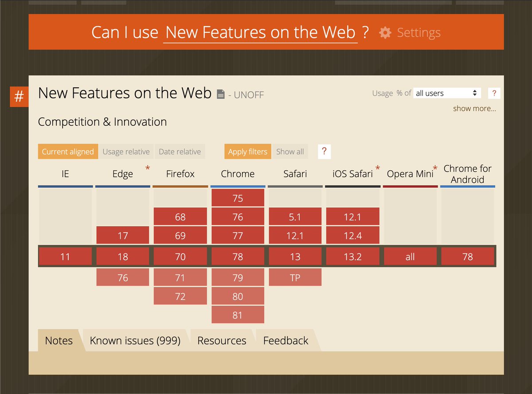This screenshot has width=532, height=394.
Task: Click the usage help question mark
Action: tap(494, 93)
